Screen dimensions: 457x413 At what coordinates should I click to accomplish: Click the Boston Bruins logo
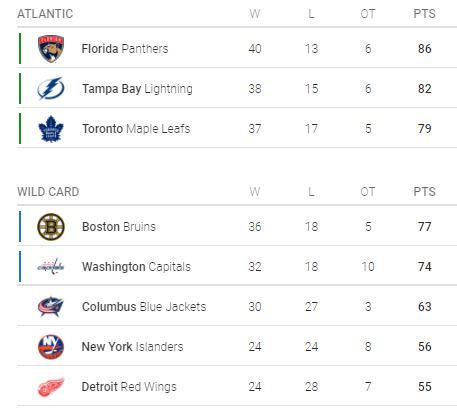[x=51, y=227]
